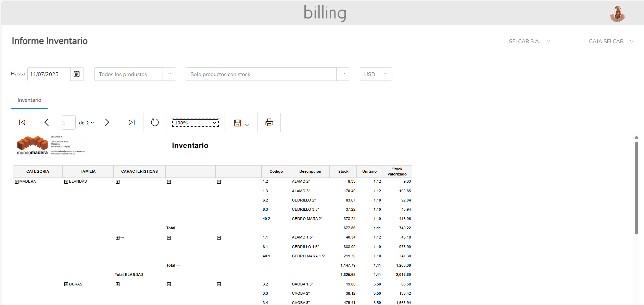
Task: Go to first report page
Action: (x=22, y=122)
